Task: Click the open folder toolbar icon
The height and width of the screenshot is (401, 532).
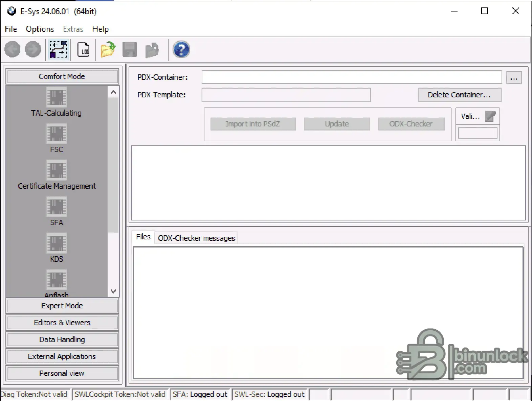Action: point(108,49)
